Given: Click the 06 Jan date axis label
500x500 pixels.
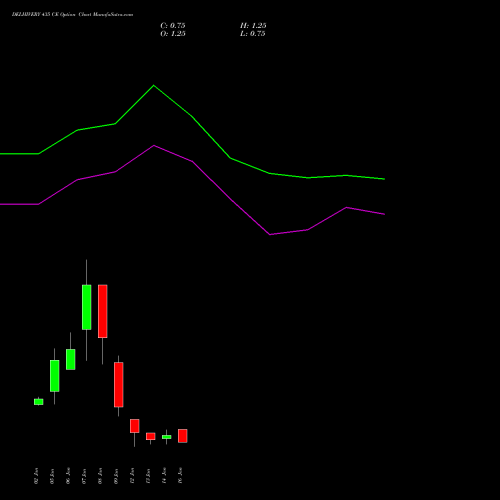Looking at the screenshot, I should (x=68, y=476).
